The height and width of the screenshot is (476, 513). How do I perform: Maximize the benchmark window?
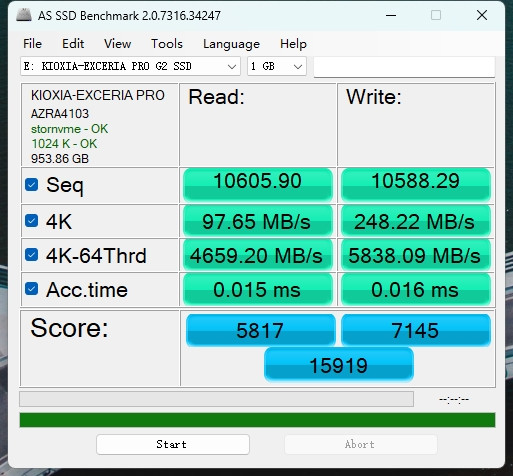436,15
